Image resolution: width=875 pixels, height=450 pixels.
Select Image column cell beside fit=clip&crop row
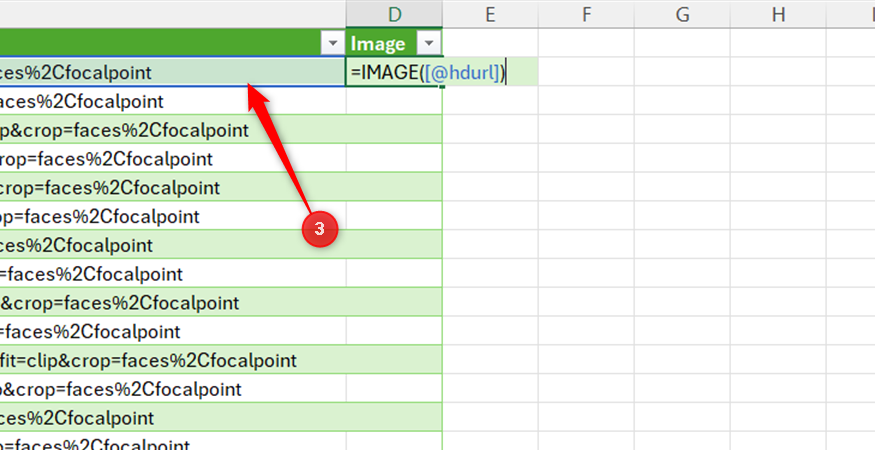[394, 360]
